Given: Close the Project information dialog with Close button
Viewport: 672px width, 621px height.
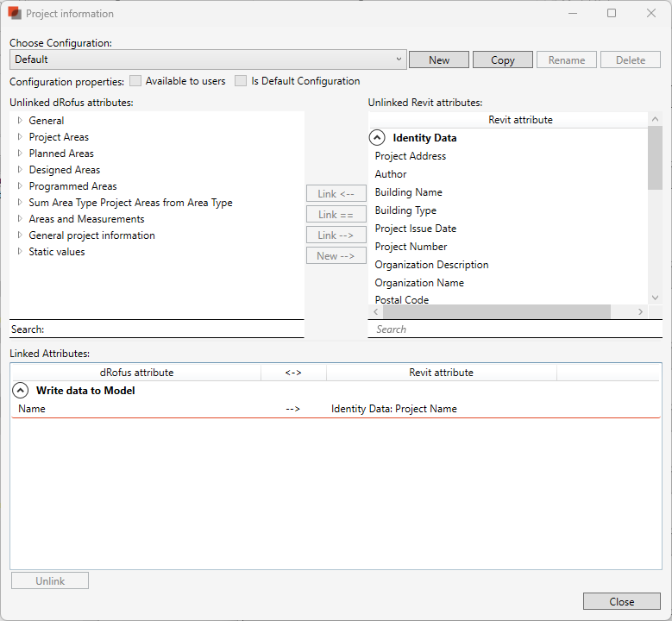Looking at the screenshot, I should point(621,601).
